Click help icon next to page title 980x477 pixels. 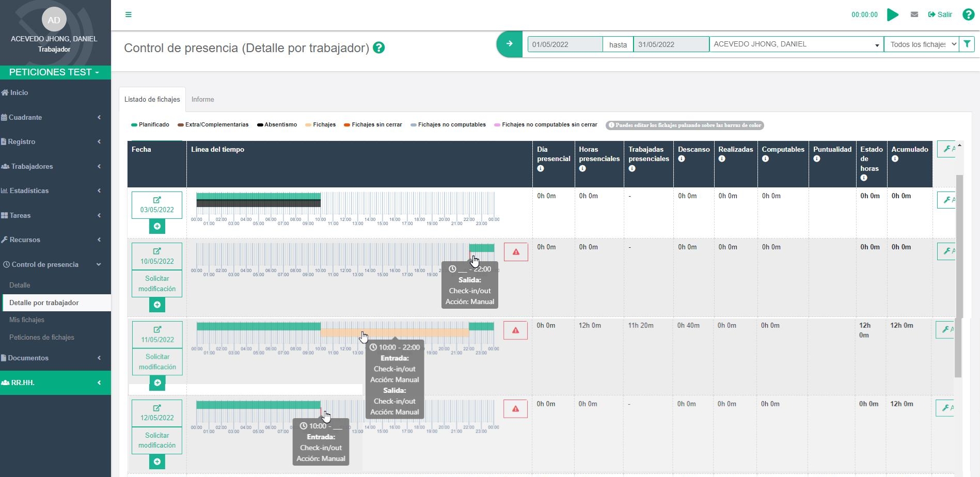pos(379,48)
